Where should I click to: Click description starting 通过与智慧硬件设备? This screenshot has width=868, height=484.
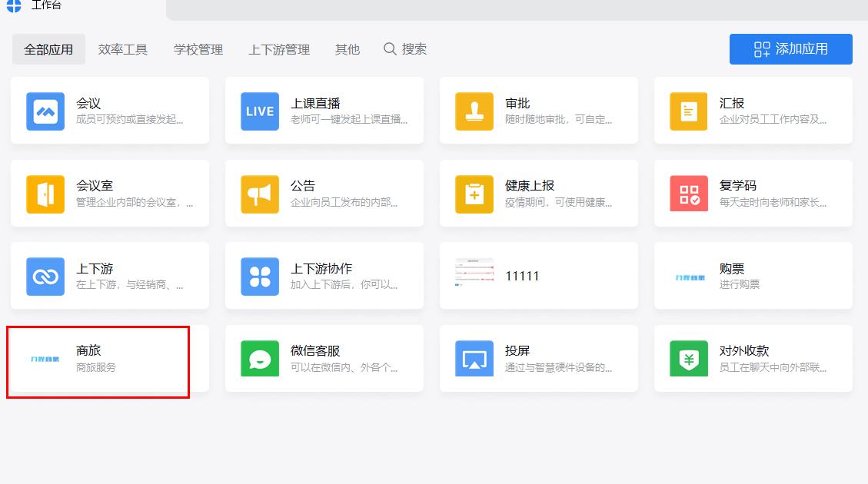[x=559, y=367]
